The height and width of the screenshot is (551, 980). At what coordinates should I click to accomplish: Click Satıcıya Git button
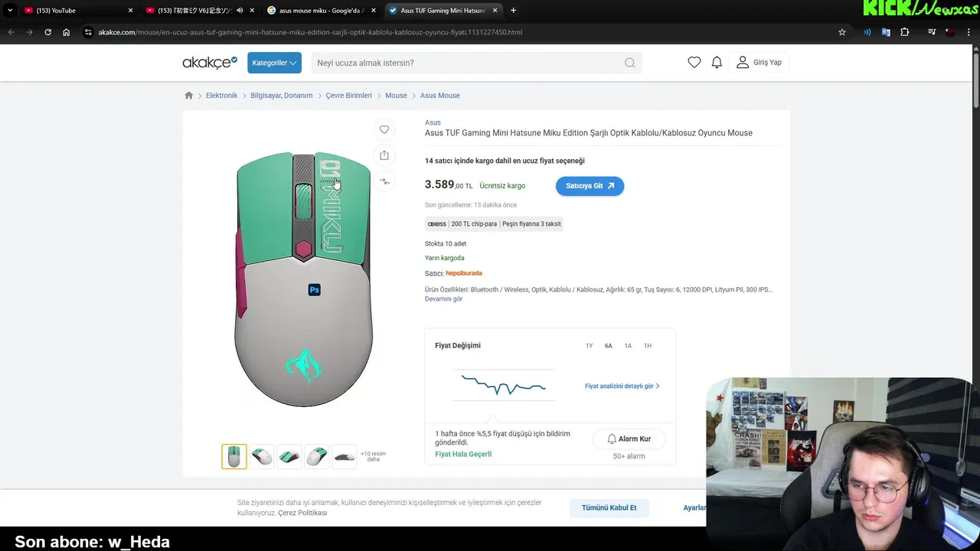pyautogui.click(x=590, y=186)
